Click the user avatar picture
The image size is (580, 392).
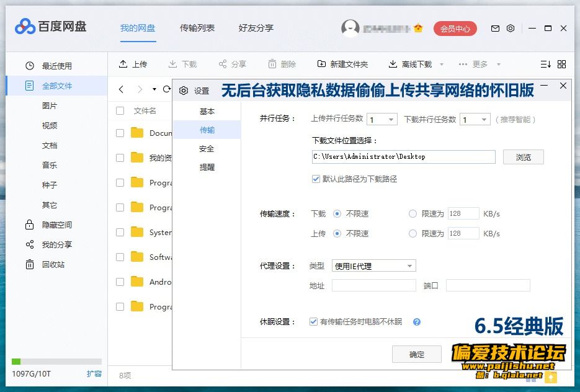point(350,28)
